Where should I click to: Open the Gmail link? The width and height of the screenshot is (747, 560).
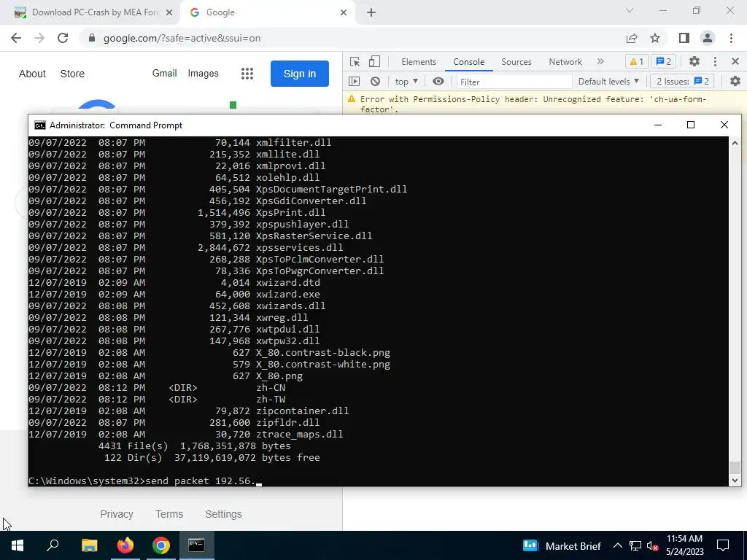coord(164,74)
